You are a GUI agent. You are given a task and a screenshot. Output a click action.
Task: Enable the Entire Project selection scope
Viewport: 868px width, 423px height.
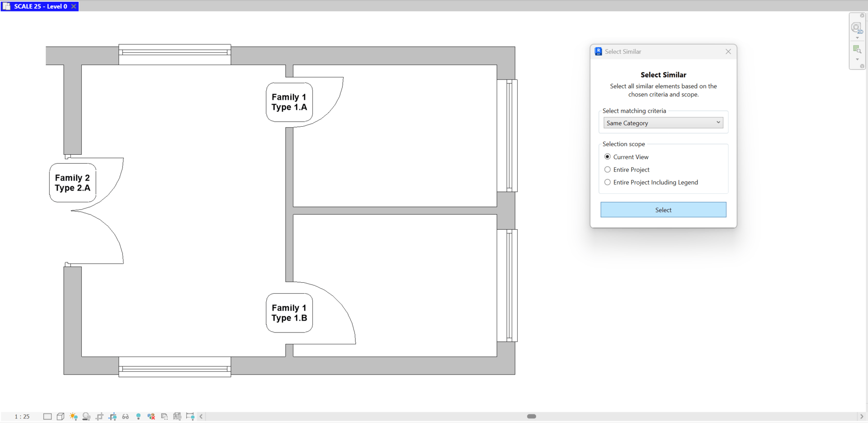pos(608,170)
